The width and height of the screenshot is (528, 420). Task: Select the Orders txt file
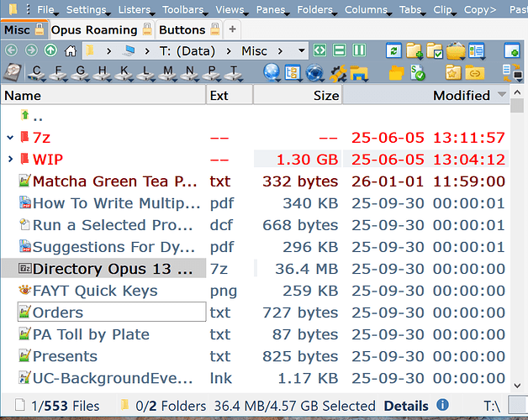(112, 312)
